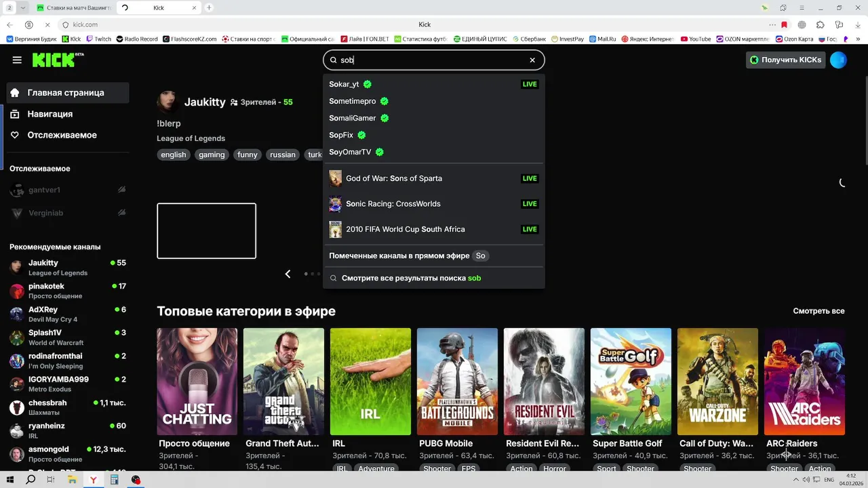The width and height of the screenshot is (868, 488).
Task: Switch to the Ставки на матч tab
Action: coord(75,7)
